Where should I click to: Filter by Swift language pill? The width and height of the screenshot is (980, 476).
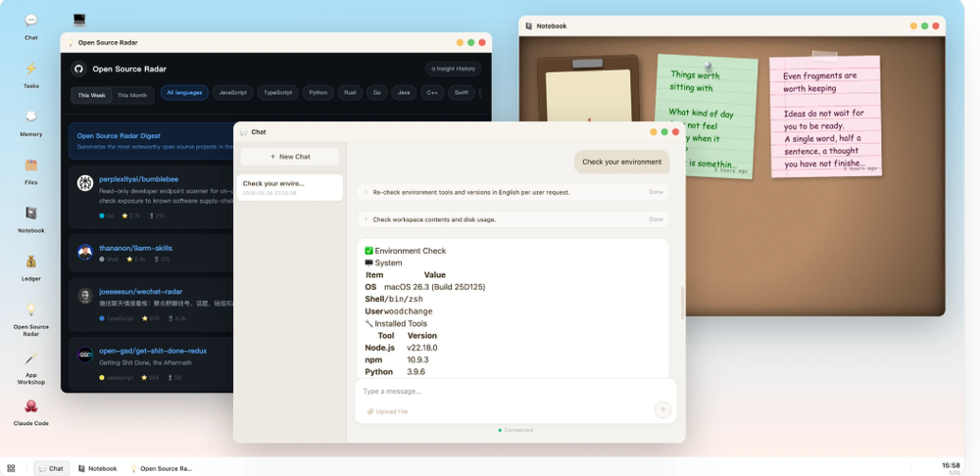[462, 92]
